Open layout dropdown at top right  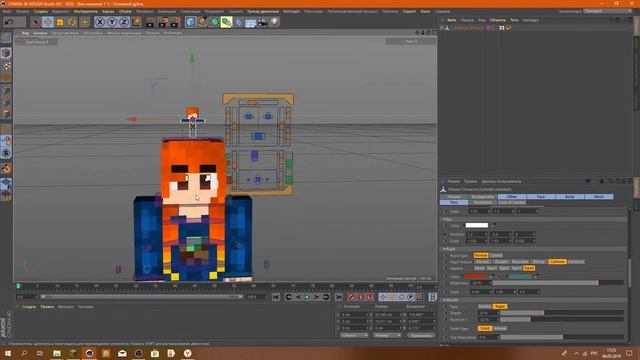click(x=608, y=11)
